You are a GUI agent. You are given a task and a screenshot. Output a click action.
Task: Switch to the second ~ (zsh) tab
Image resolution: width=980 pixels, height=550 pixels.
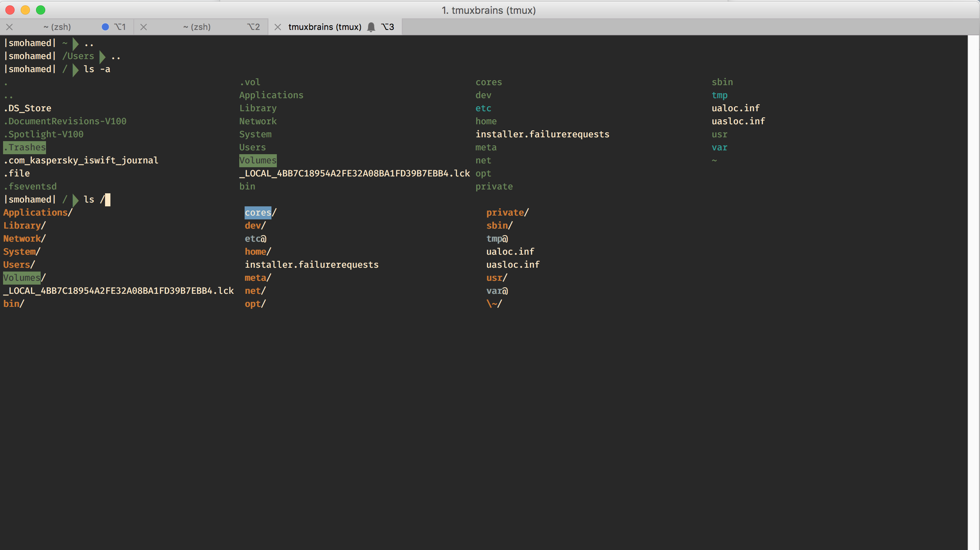click(x=197, y=27)
